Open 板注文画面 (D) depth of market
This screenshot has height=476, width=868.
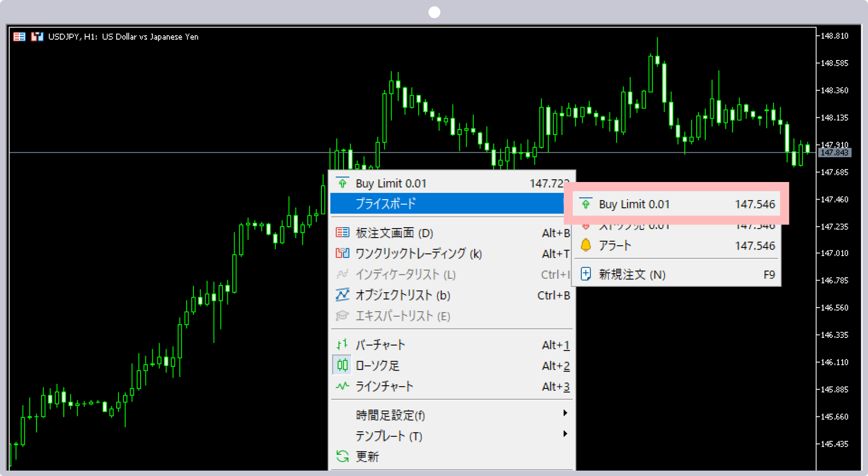pos(453,233)
